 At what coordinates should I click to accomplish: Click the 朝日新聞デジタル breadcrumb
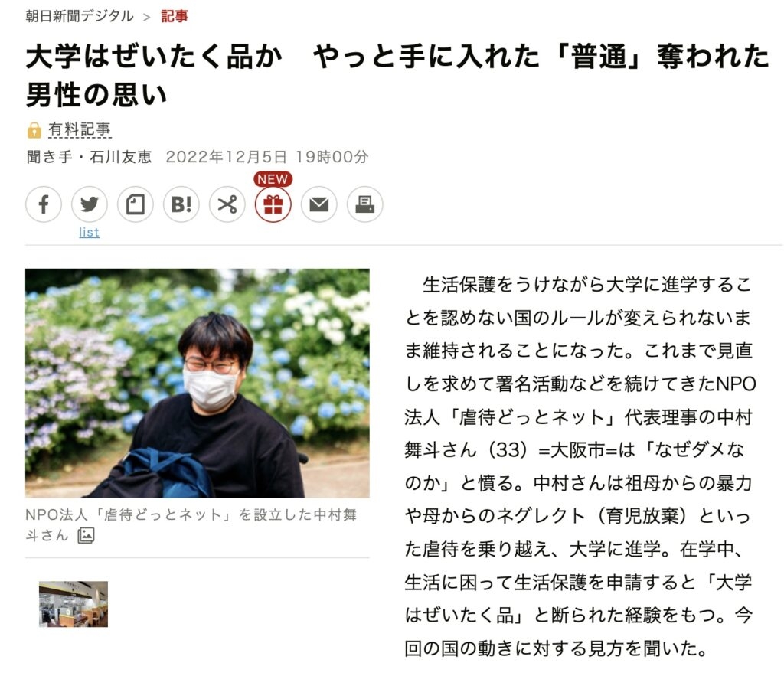[80, 16]
